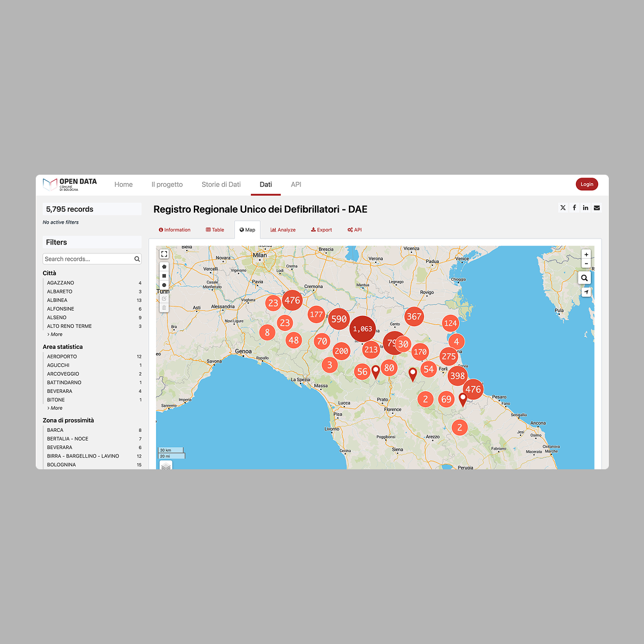Select the circle drawing tool
Viewport: 644px width, 644px height.
pyautogui.click(x=164, y=285)
